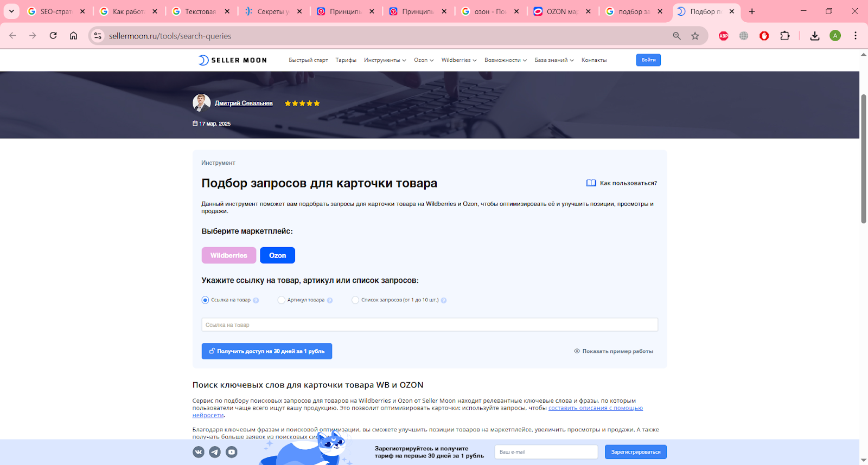Click the VK social icon
The image size is (868, 465).
pos(199,452)
